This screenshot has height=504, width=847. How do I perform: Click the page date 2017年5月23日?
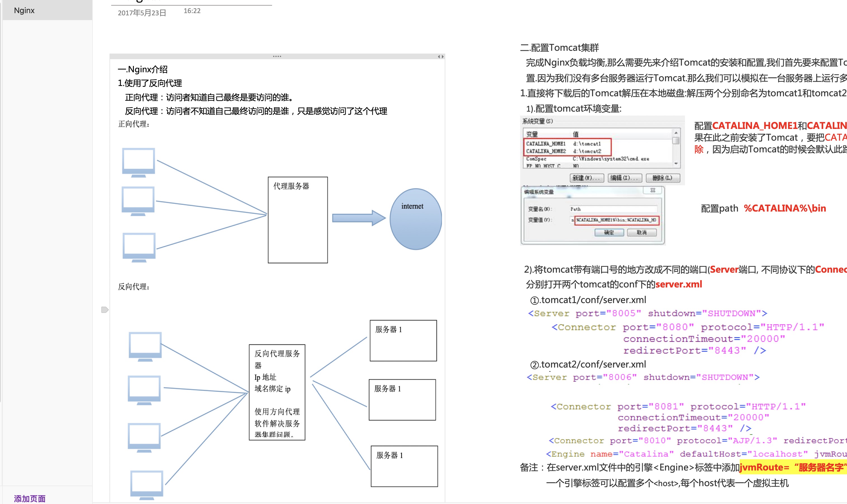(142, 13)
